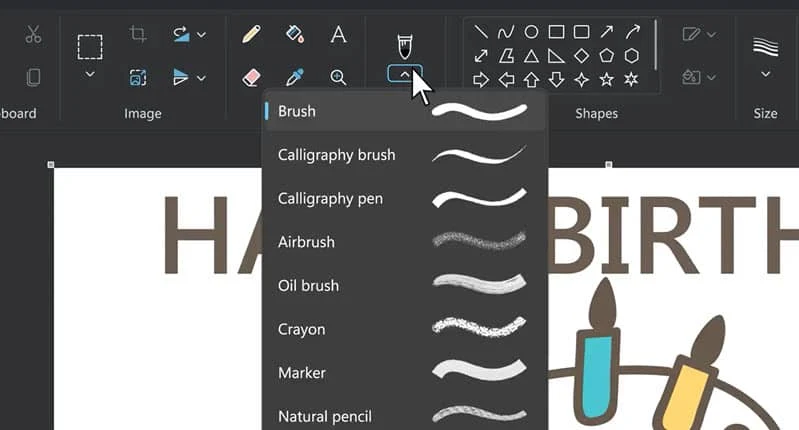Select the Six-point star shape

point(631,80)
